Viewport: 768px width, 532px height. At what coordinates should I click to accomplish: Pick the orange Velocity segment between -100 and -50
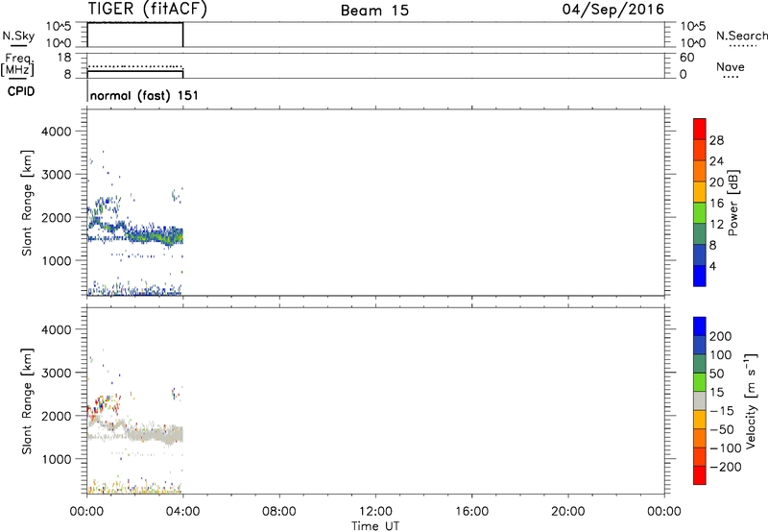[700, 438]
